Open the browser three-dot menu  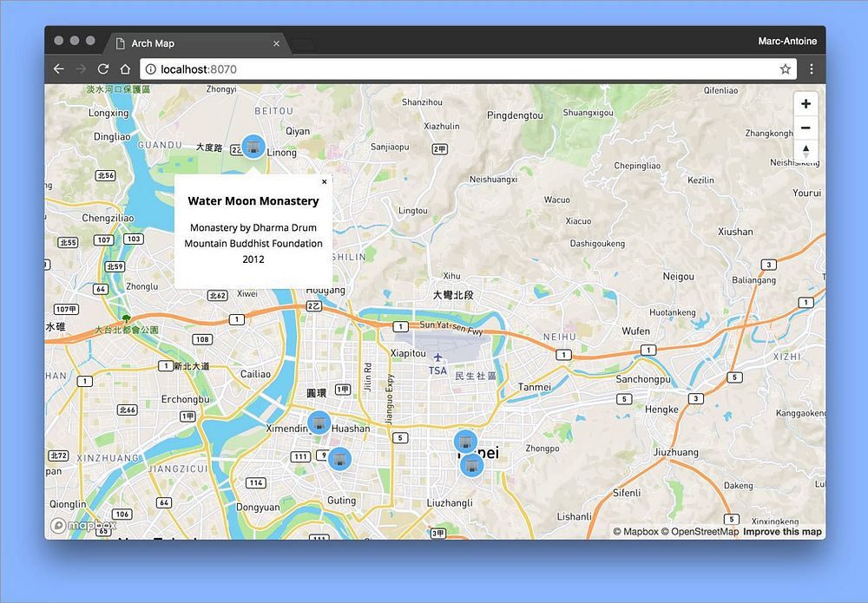[811, 69]
